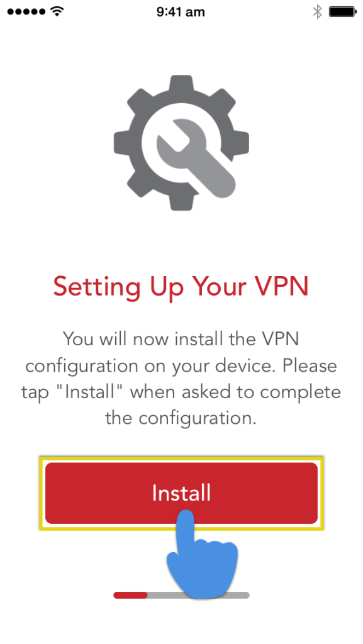
Task: Click the "Setting Up Your VPN" heading
Action: pyautogui.click(x=181, y=287)
